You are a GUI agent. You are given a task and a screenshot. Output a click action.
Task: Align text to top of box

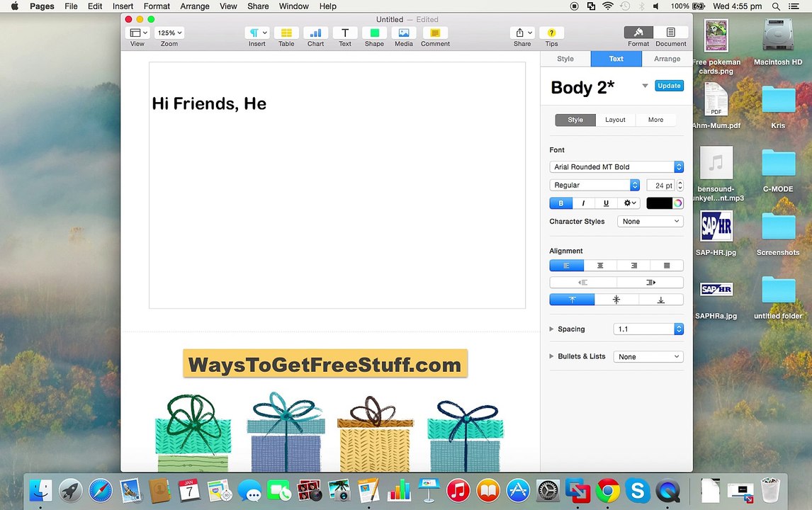click(x=572, y=300)
